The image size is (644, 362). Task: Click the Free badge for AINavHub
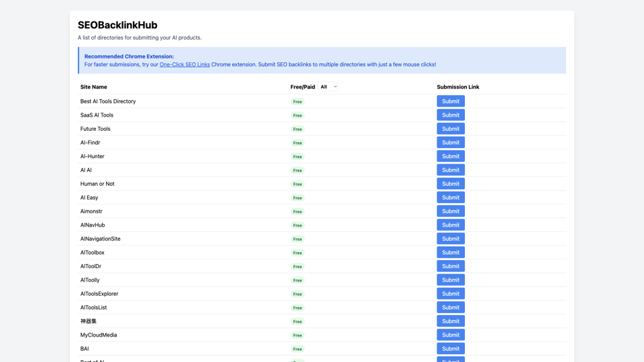(x=297, y=225)
